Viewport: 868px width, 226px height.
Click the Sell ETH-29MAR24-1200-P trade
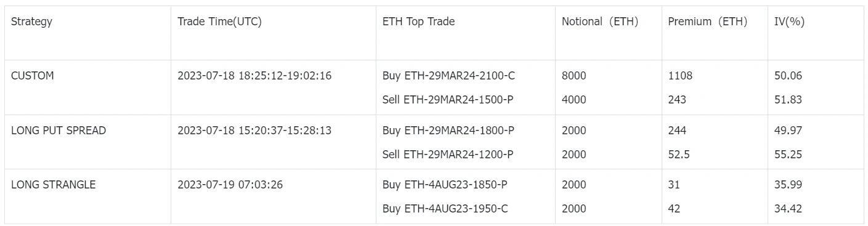448,154
